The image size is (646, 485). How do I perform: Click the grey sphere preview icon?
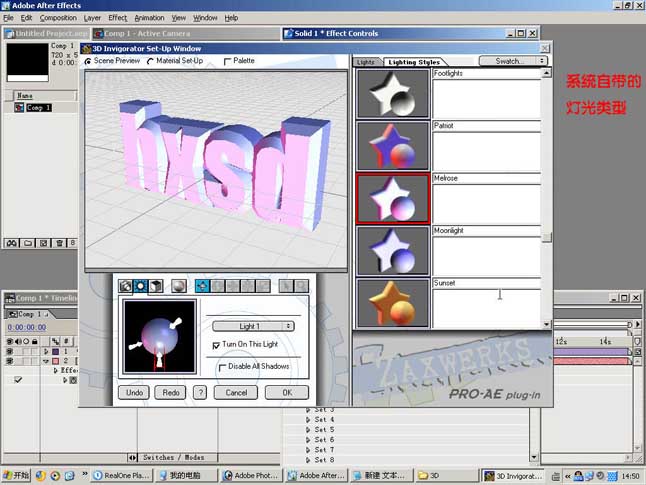(178, 286)
